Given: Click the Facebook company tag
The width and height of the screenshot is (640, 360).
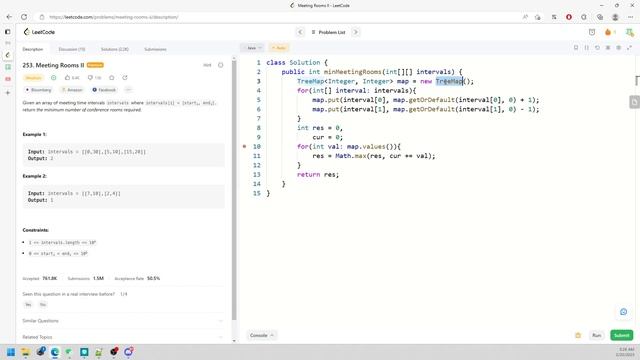Looking at the screenshot, I should (x=104, y=90).
